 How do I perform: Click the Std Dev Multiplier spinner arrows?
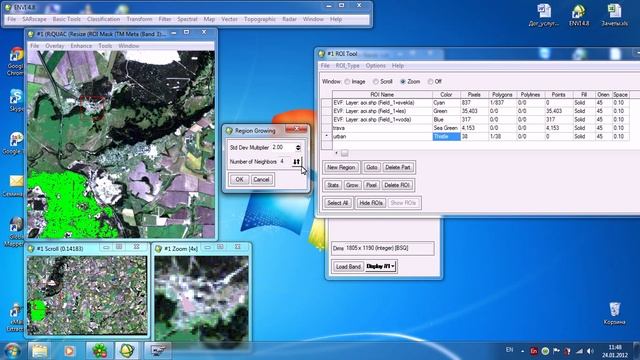click(298, 147)
